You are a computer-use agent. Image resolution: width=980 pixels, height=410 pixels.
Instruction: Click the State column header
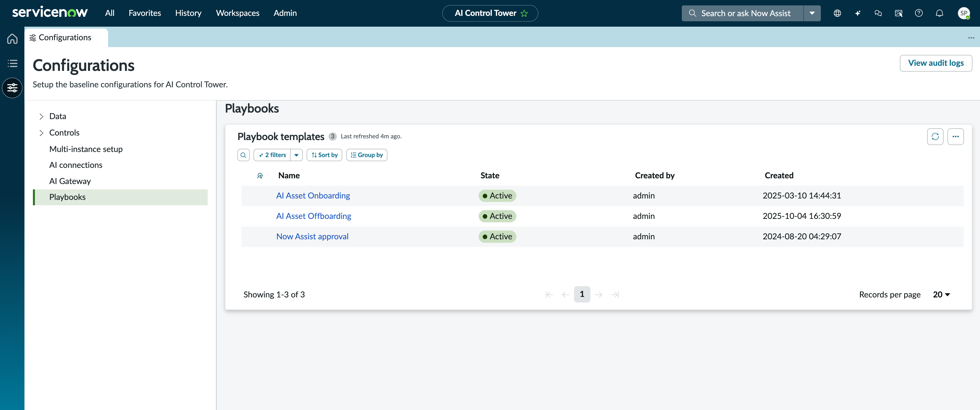(x=490, y=176)
